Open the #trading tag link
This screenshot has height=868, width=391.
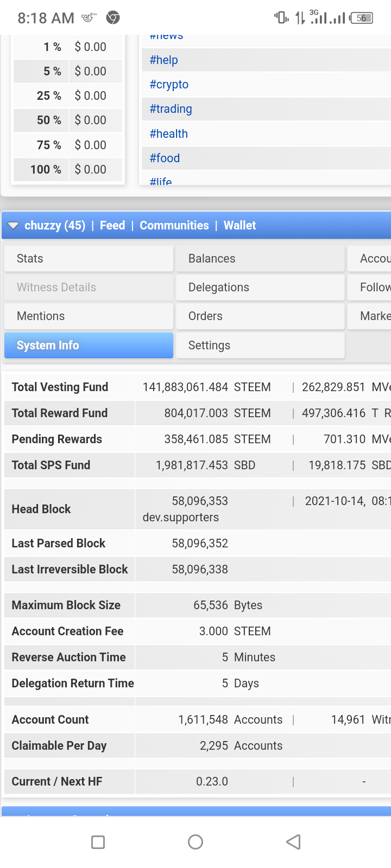pyautogui.click(x=171, y=109)
